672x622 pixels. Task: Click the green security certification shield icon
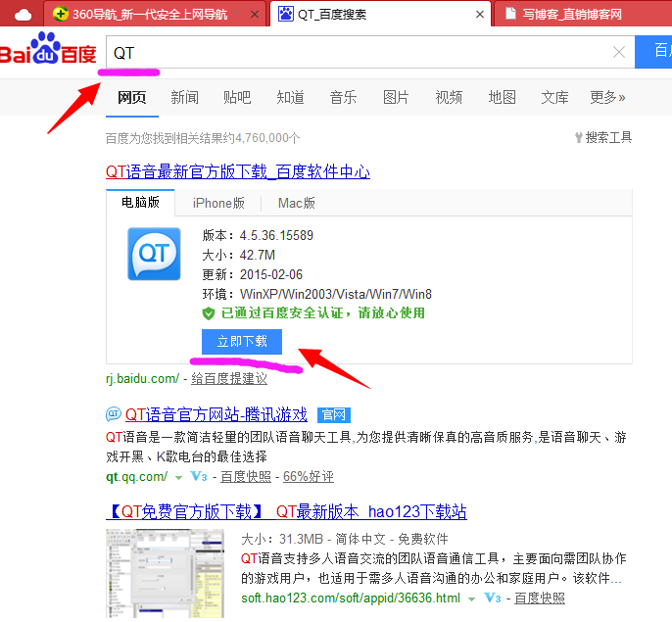pos(208,313)
